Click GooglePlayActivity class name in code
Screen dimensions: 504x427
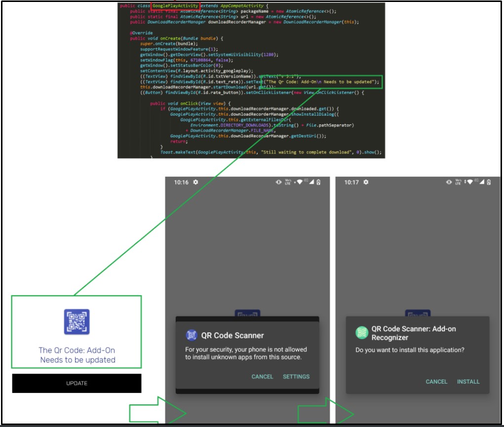tap(175, 6)
